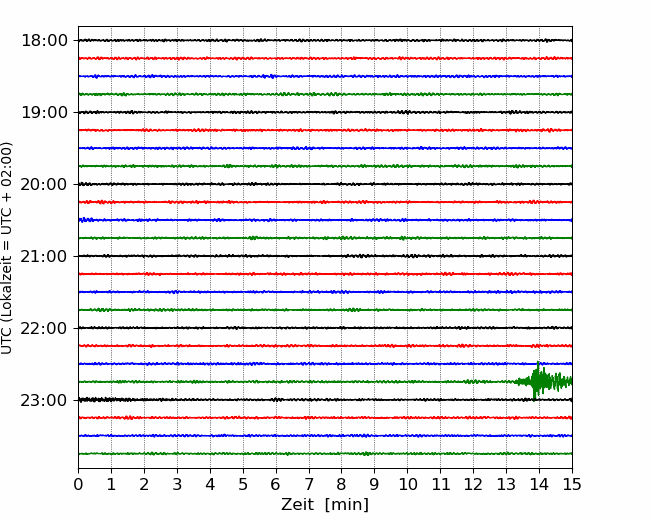Viewport: 650px width, 520px height.
Task: Click the 19:00 time label
Action: point(44,112)
